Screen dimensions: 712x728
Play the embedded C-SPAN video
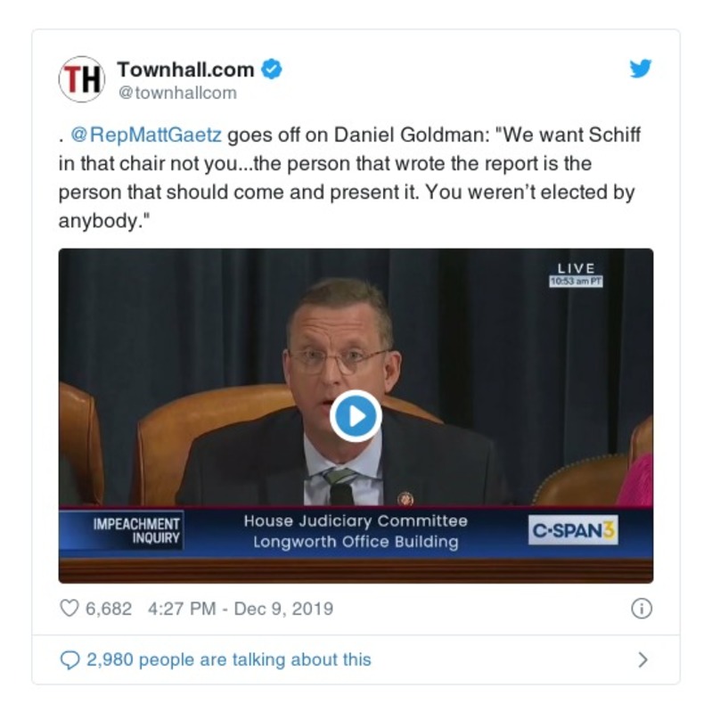[356, 416]
